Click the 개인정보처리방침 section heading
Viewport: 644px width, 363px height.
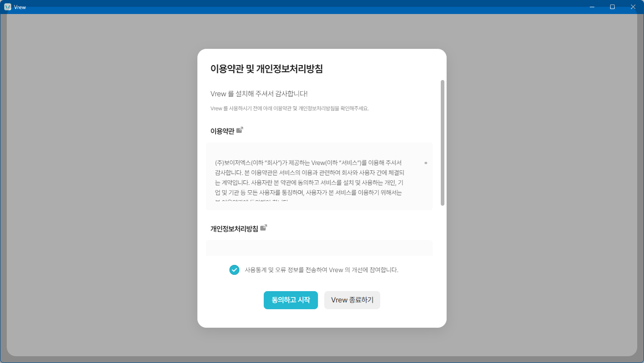(x=234, y=229)
